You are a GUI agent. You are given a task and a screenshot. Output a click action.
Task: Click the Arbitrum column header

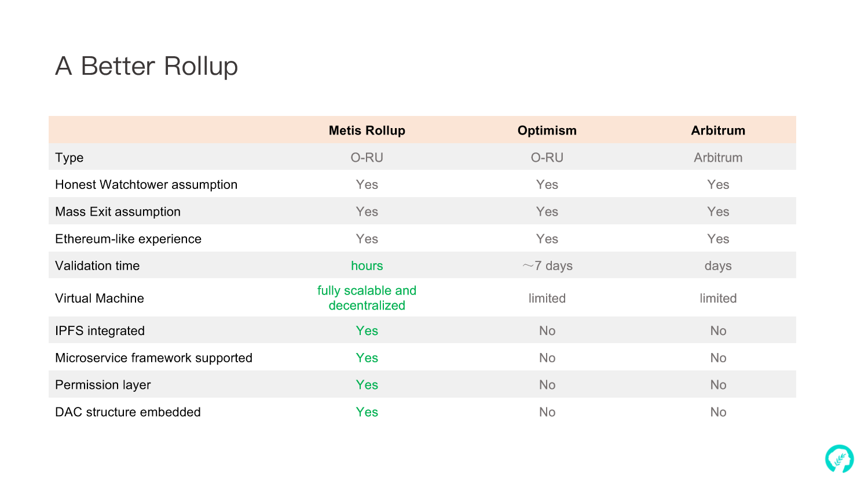(718, 130)
